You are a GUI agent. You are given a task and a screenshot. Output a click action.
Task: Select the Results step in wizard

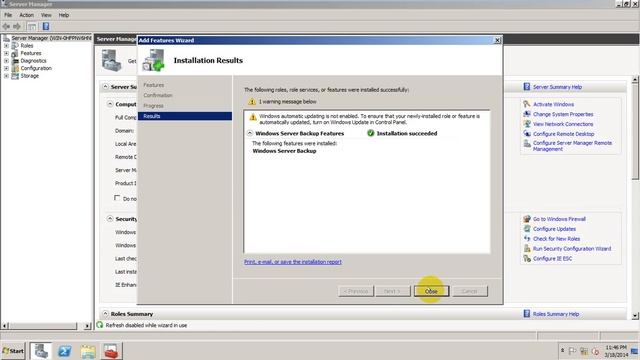[185, 116]
